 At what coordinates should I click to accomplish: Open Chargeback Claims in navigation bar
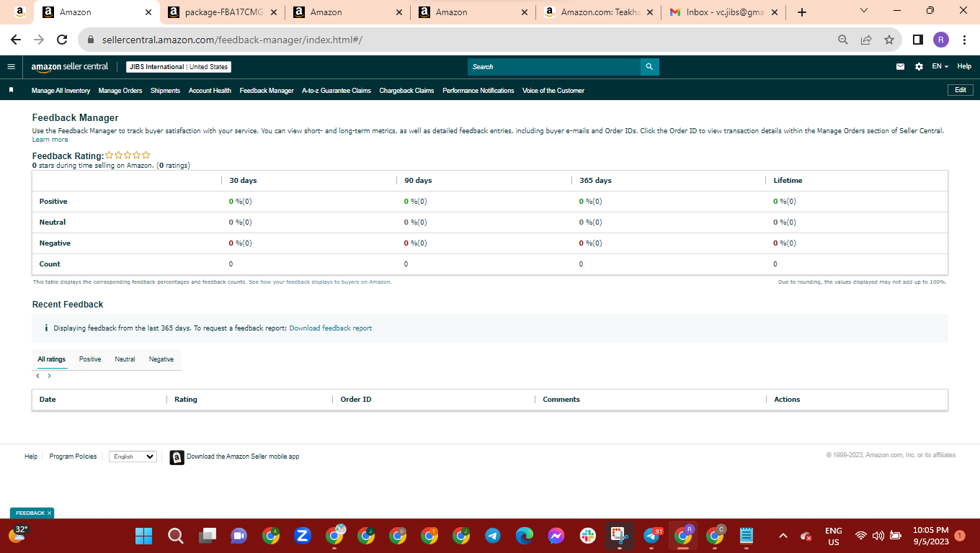(406, 91)
